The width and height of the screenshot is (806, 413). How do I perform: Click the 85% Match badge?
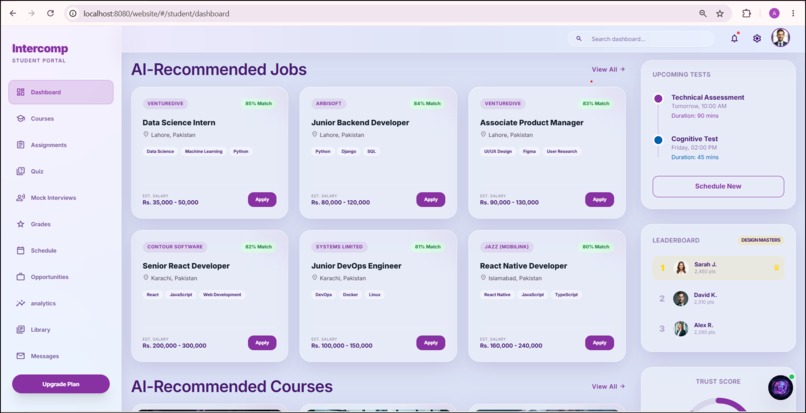[259, 103]
